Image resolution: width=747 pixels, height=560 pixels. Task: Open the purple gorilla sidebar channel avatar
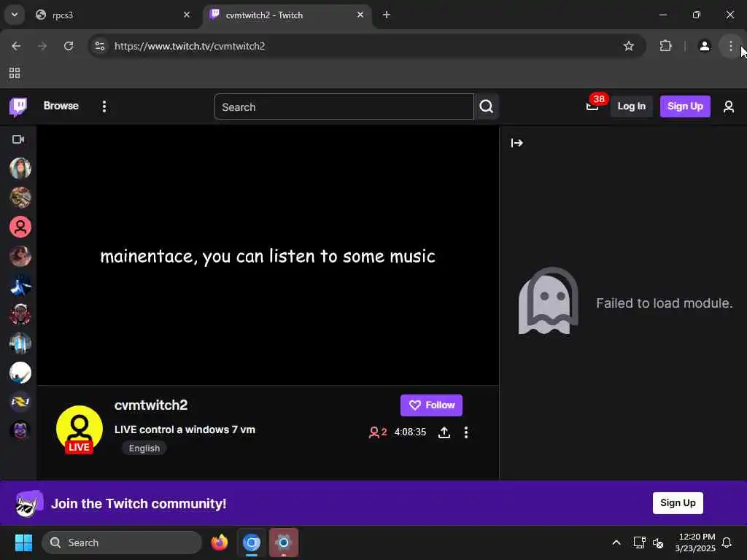click(20, 431)
